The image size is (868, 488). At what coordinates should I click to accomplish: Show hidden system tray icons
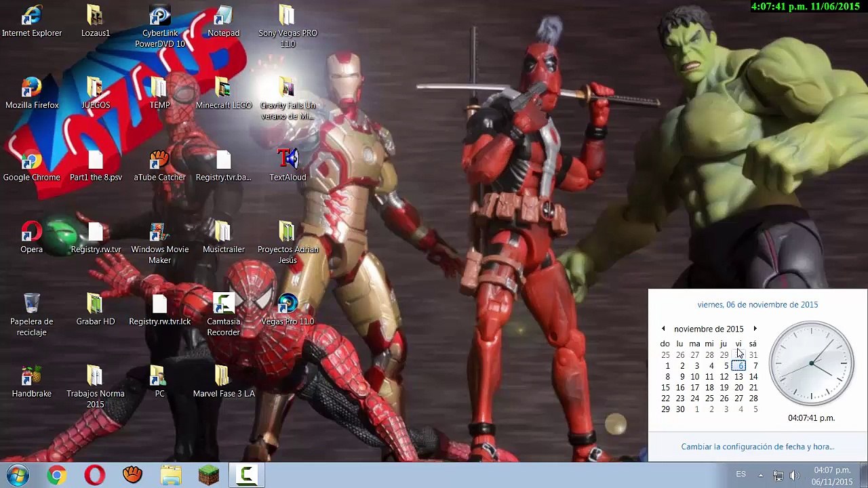(760, 475)
